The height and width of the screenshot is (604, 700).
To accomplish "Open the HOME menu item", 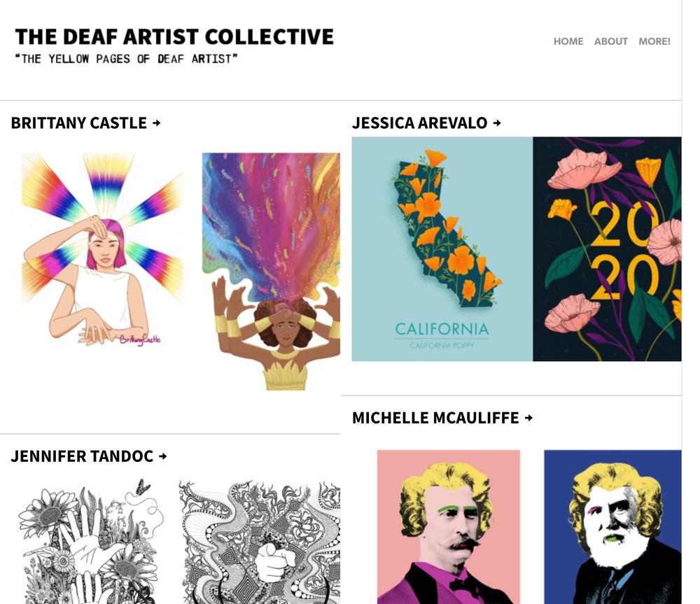I will (x=568, y=41).
